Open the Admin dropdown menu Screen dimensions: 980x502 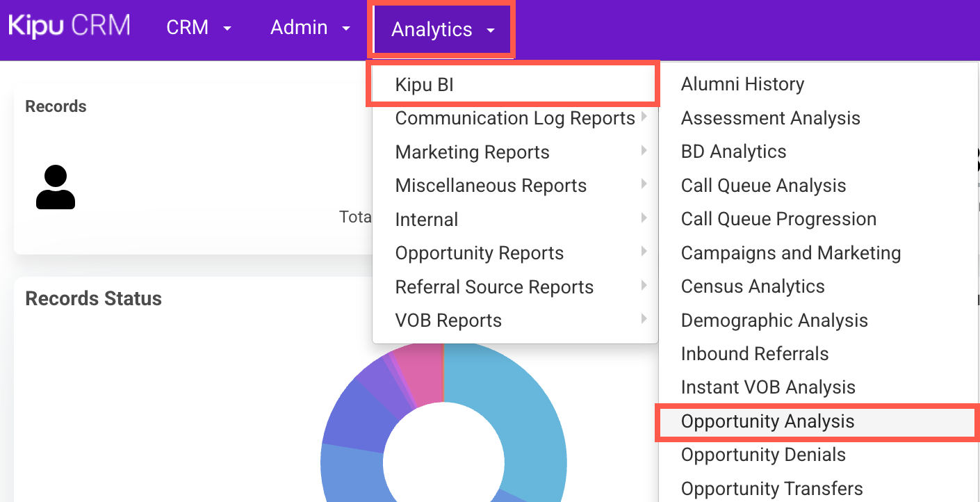311,28
